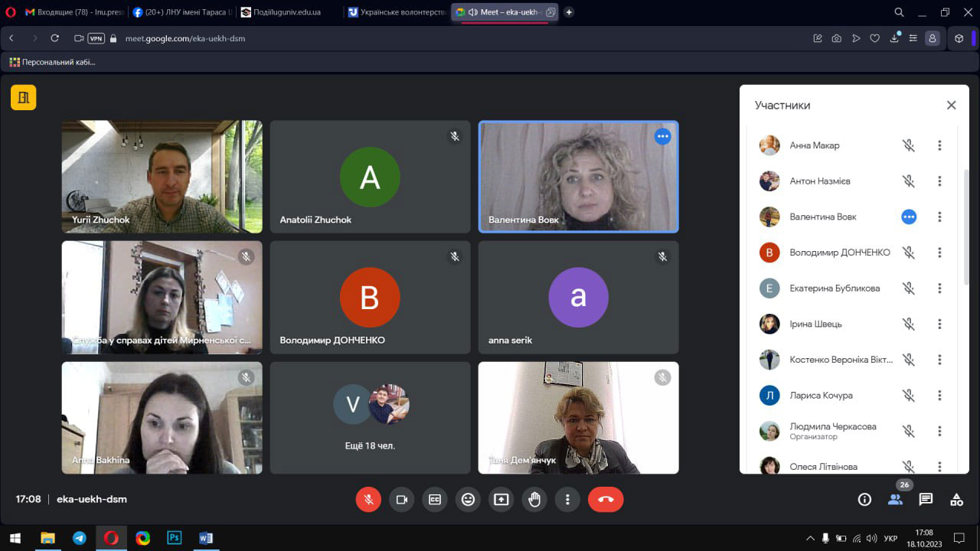Switch to the Gmail Входящие tab
The height and width of the screenshot is (551, 980).
[x=74, y=12]
